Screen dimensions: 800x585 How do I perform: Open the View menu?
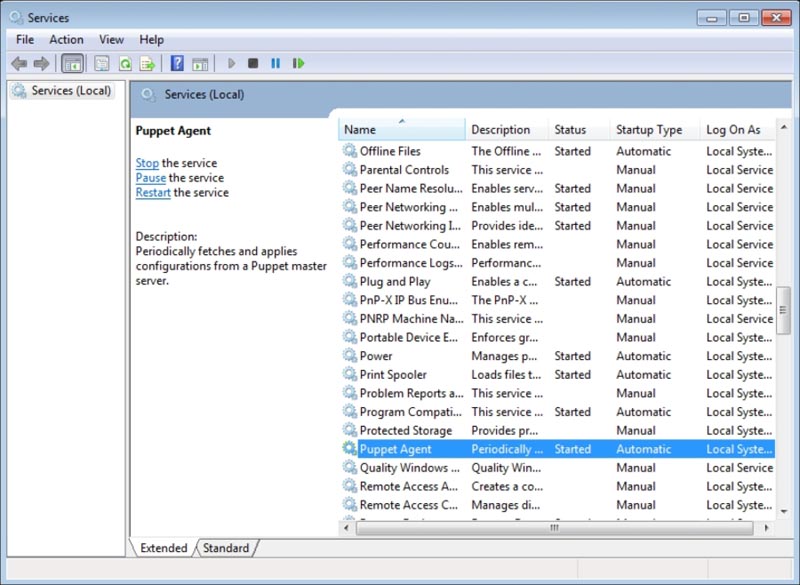pos(110,39)
